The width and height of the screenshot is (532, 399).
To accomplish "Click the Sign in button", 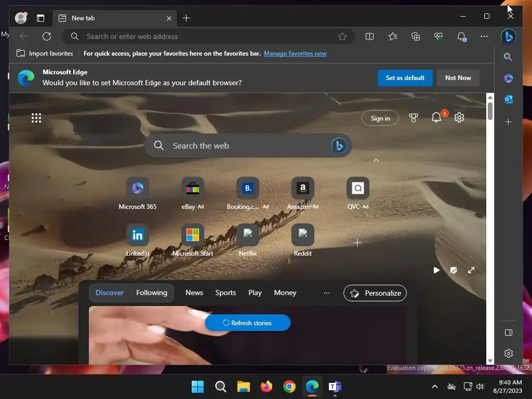I will click(380, 118).
